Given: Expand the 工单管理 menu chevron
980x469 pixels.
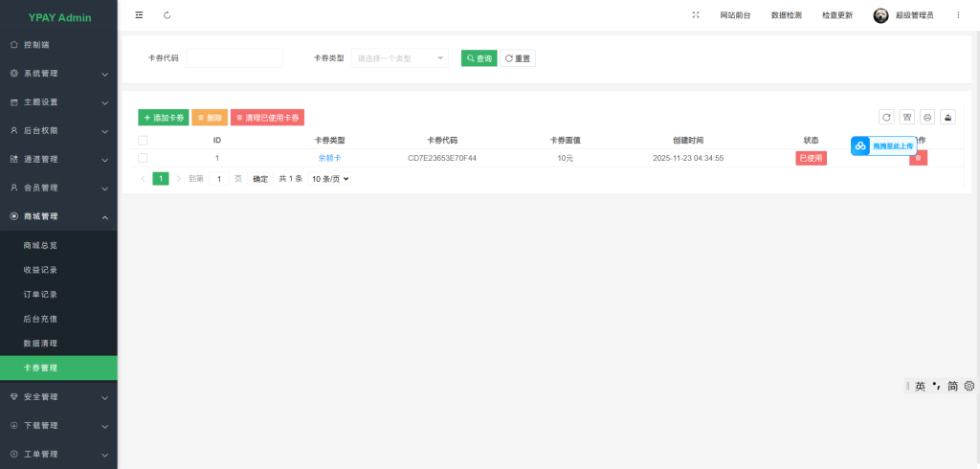Looking at the screenshot, I should pyautogui.click(x=105, y=456).
